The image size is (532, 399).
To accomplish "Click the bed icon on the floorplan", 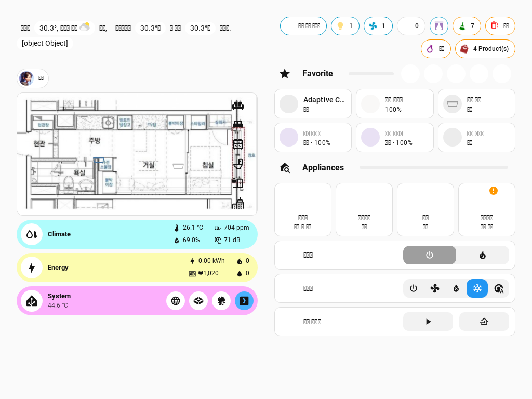I will point(238,124).
